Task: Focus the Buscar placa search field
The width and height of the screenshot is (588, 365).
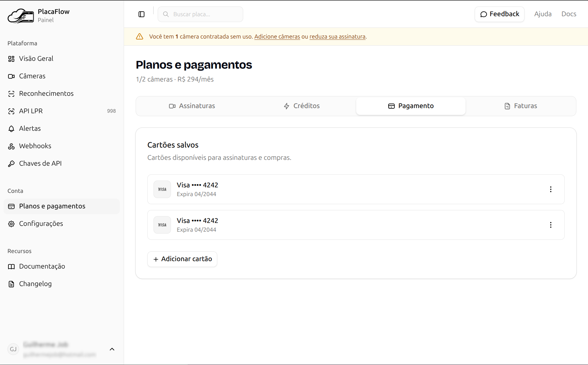Action: pyautogui.click(x=204, y=14)
